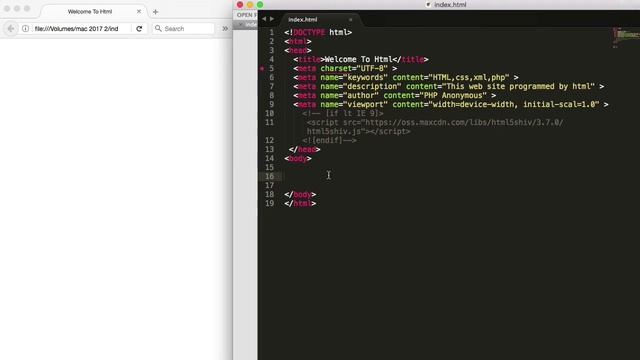Open site info icon beside the URL
The image size is (640, 360).
click(x=25, y=29)
